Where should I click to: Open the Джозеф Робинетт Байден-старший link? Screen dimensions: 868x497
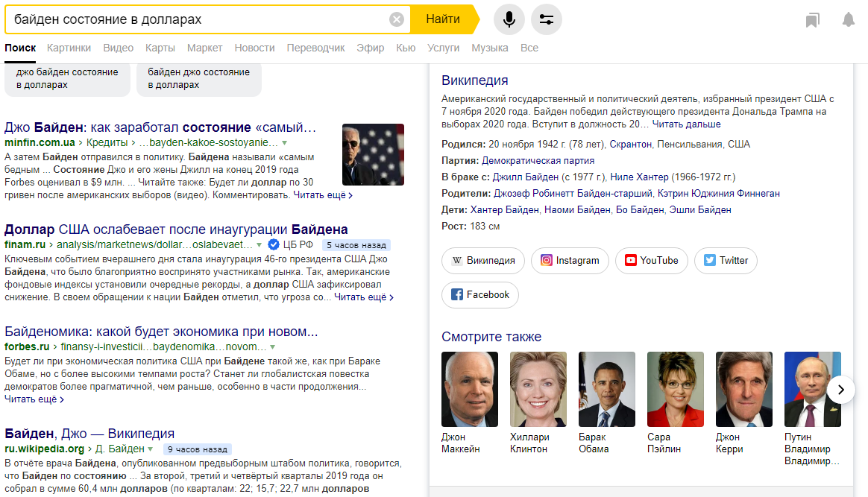573,194
